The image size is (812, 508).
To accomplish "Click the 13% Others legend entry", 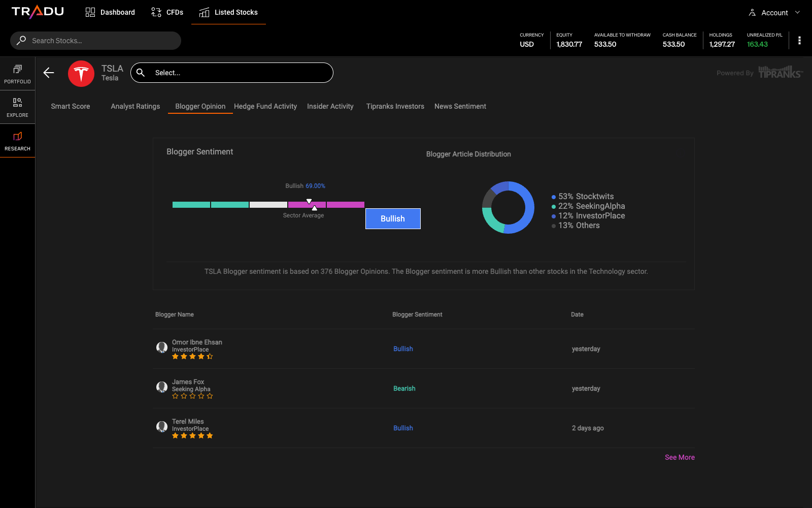I will coord(576,226).
